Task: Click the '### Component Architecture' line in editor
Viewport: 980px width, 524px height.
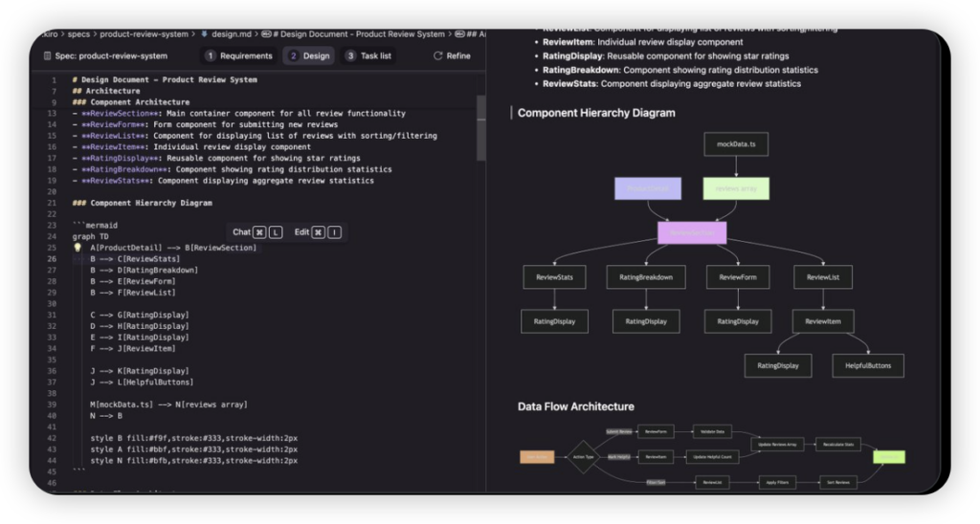Action: click(x=131, y=102)
